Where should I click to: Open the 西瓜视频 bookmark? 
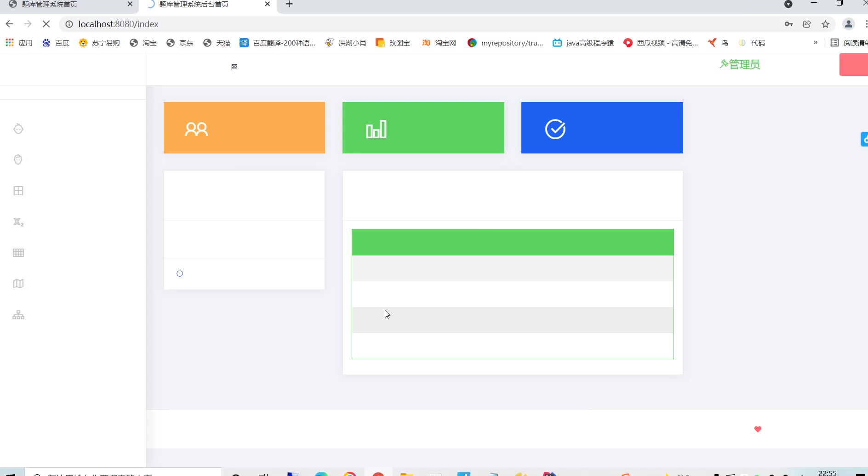pos(661,43)
